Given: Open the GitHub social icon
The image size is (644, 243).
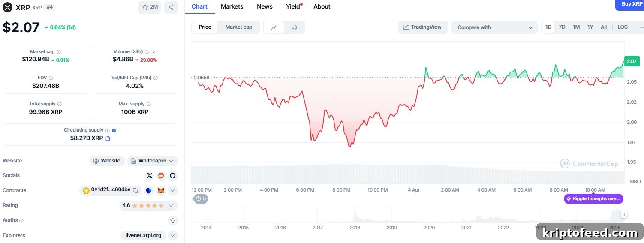Looking at the screenshot, I should coord(172,176).
